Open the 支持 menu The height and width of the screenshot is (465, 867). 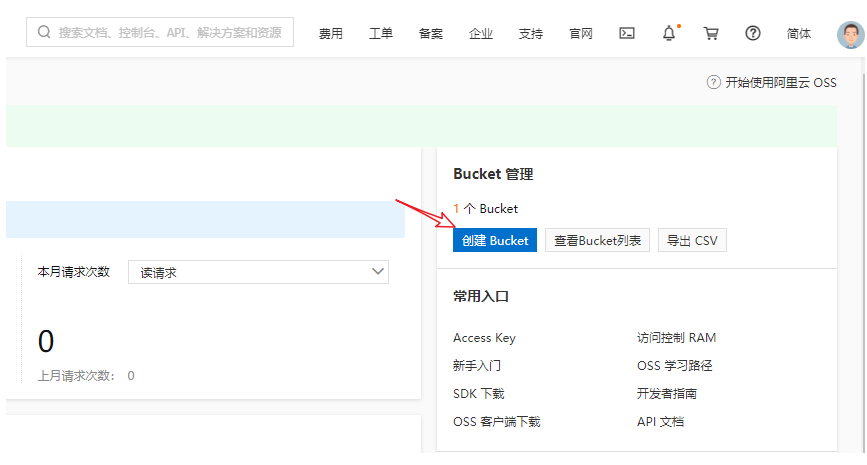[x=531, y=34]
